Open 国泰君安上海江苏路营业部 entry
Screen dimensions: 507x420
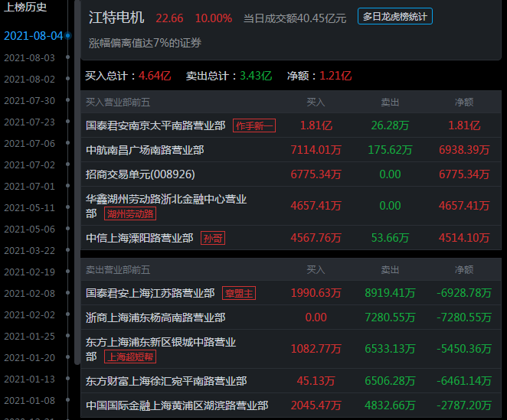[291, 293]
